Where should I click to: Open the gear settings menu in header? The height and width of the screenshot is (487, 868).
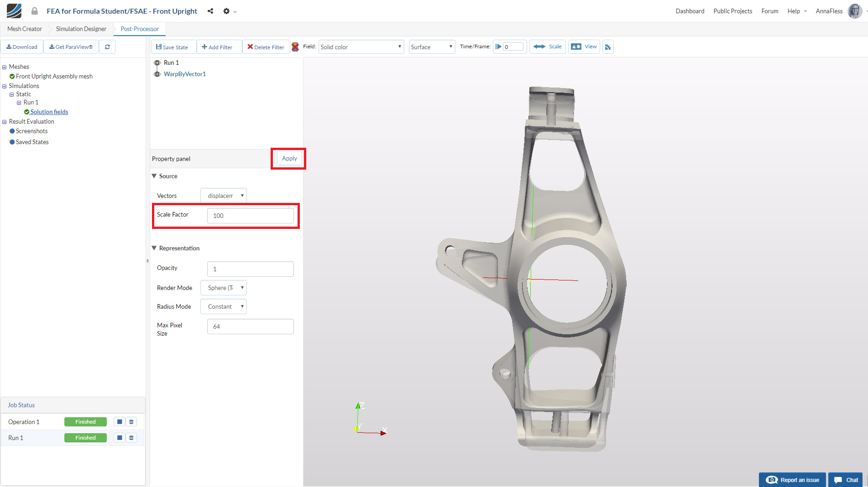(x=227, y=11)
